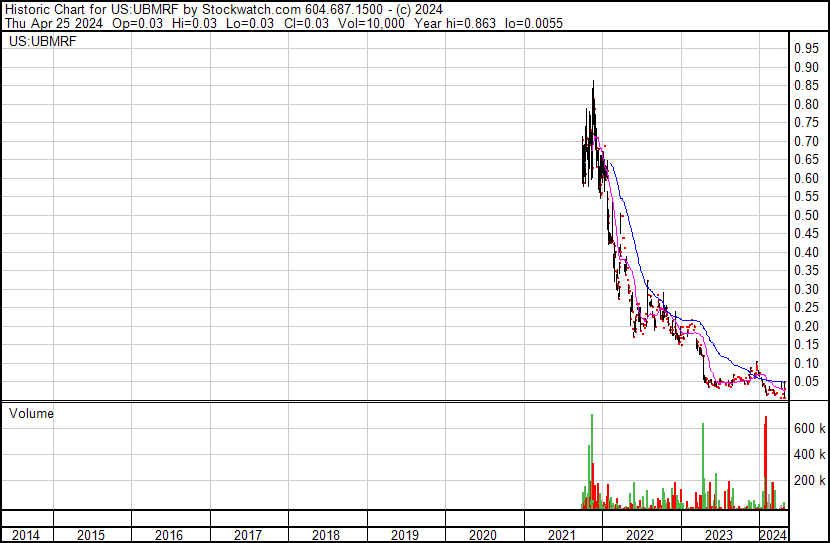830x543 pixels.
Task: Click the 0.95 price axis label
Action: click(x=806, y=49)
